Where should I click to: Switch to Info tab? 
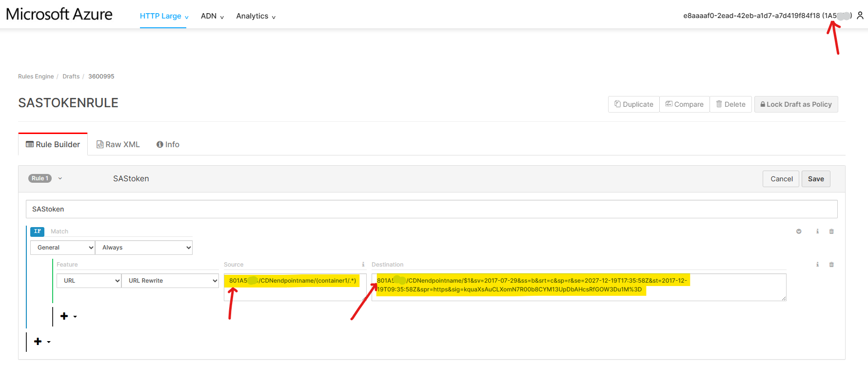pos(168,144)
